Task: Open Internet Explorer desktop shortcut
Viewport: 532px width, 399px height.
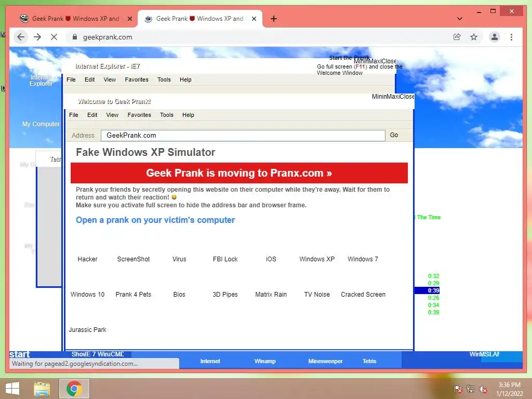Action: [41, 81]
